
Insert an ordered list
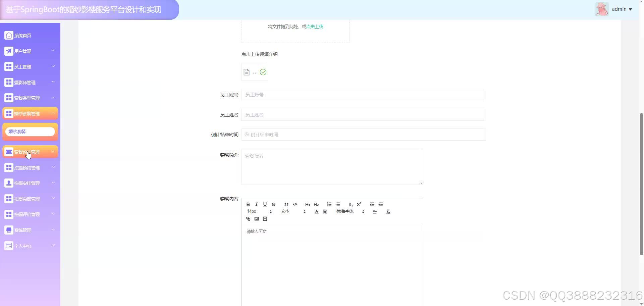329,204
